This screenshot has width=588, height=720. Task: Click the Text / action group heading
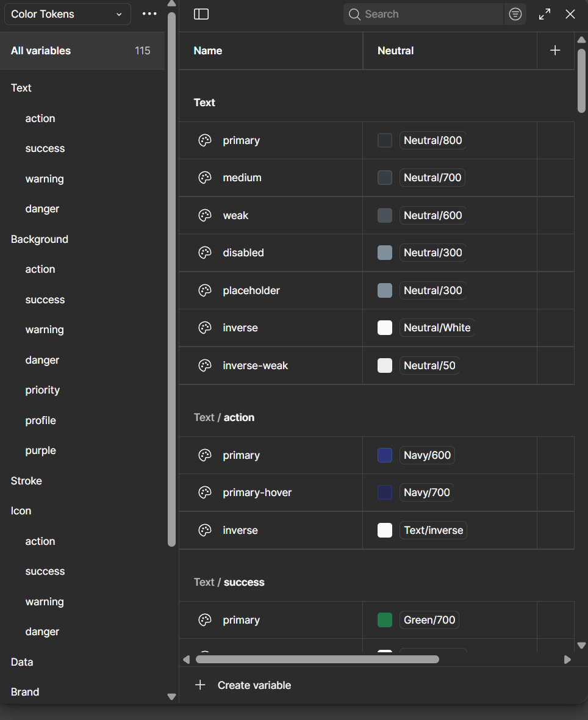coord(224,417)
